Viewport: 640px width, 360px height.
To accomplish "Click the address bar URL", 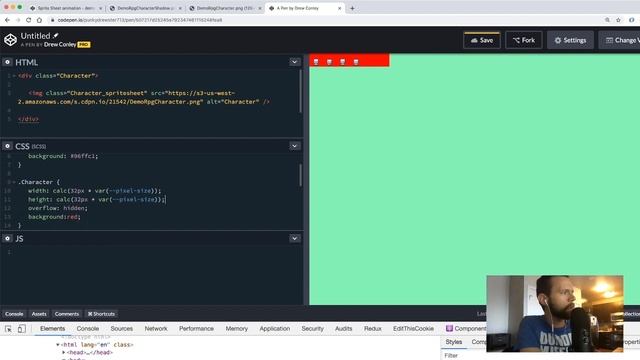I will (x=140, y=20).
